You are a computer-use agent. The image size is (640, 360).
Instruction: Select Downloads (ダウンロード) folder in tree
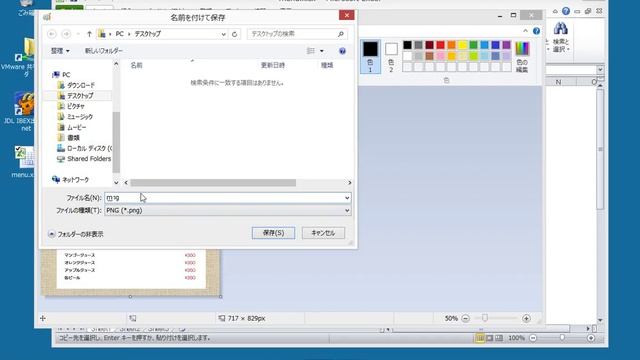76,85
